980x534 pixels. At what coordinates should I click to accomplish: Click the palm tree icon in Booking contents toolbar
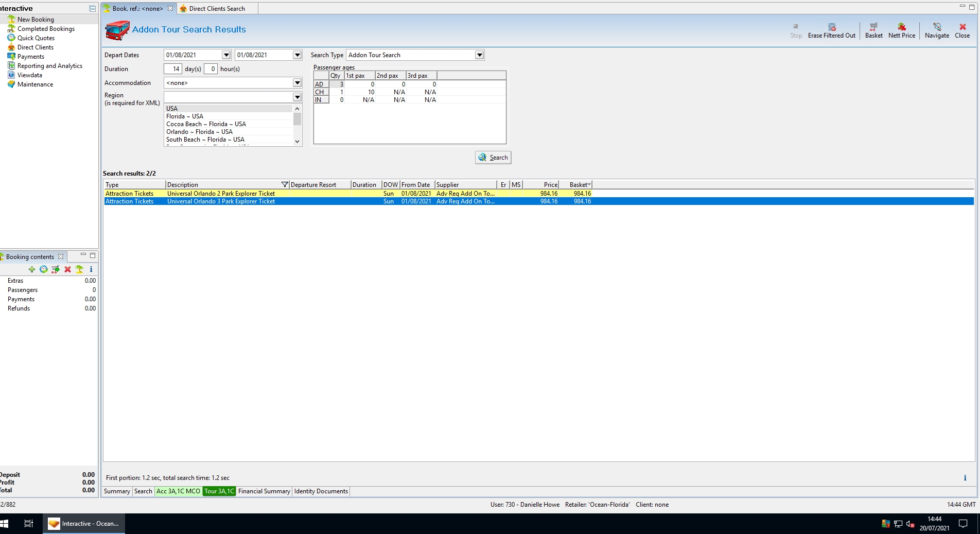79,269
